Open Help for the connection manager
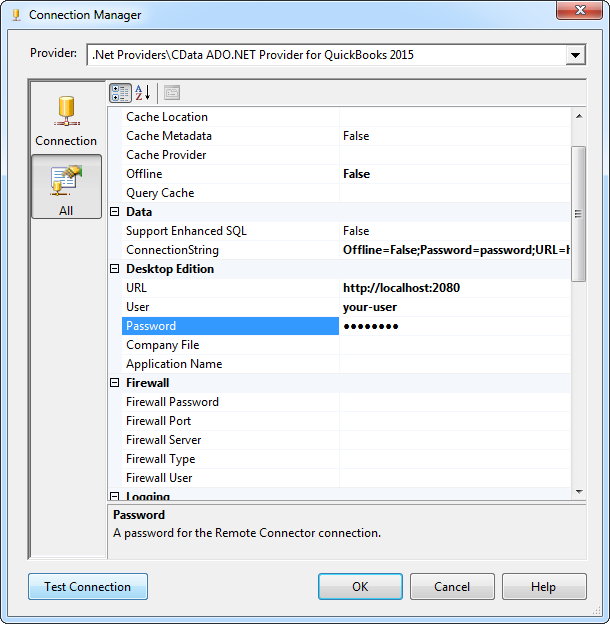This screenshot has width=610, height=624. click(544, 587)
